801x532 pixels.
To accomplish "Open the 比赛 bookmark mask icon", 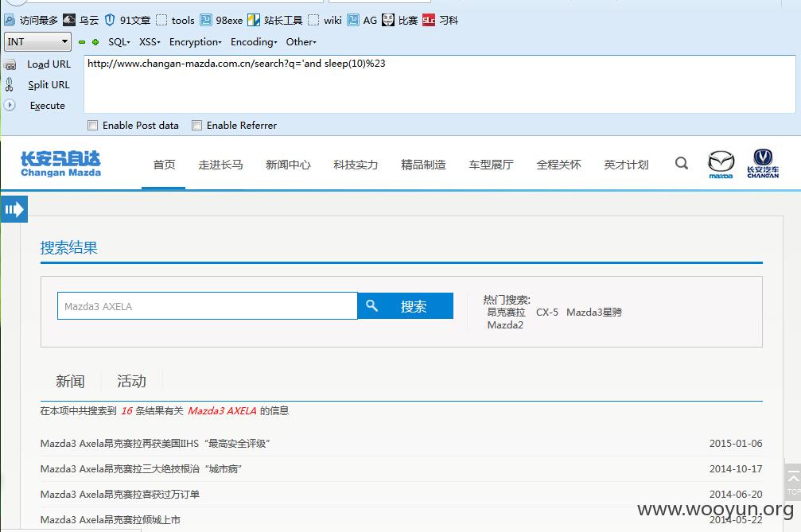I will pyautogui.click(x=388, y=20).
